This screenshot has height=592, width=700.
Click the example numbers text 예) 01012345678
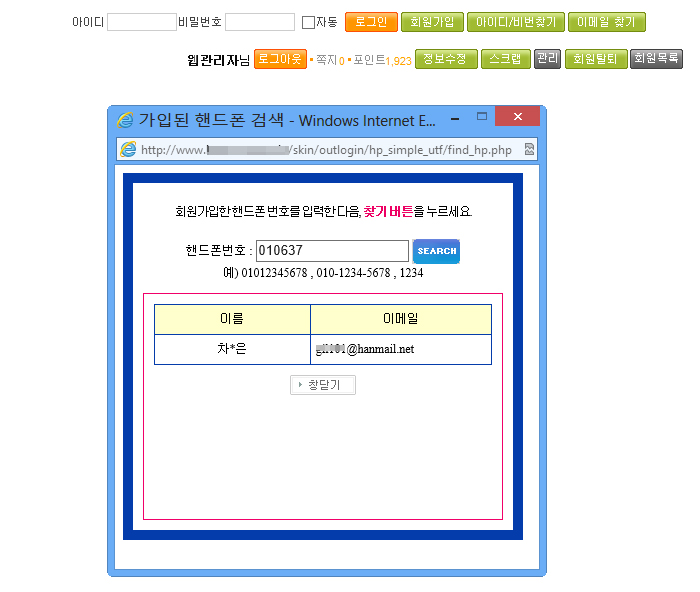tap(323, 273)
